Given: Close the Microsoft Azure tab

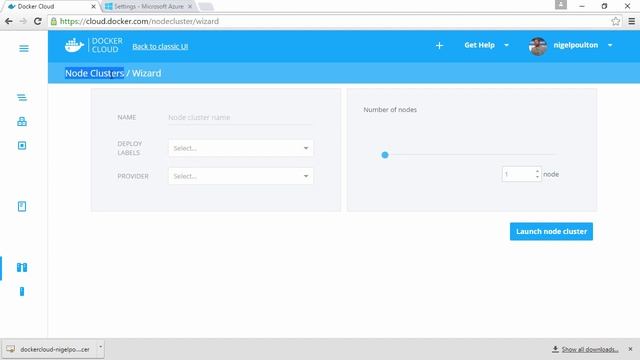Looking at the screenshot, I should (x=190, y=7).
